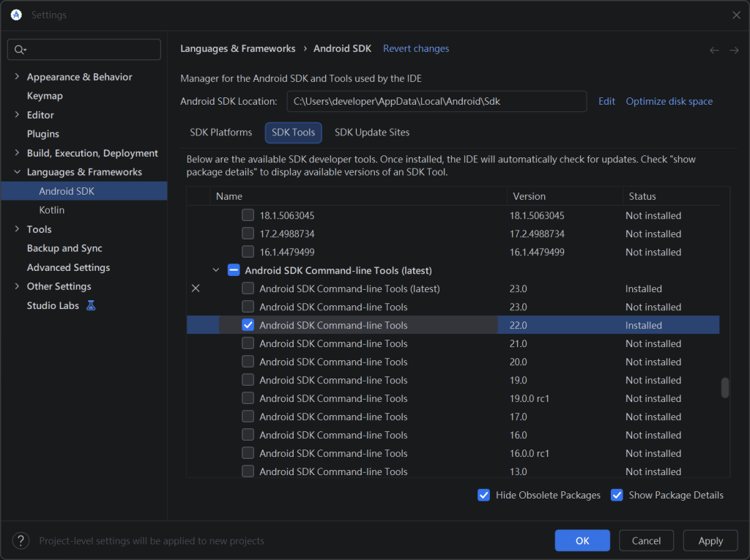Open the help question mark icon

pyautogui.click(x=21, y=541)
